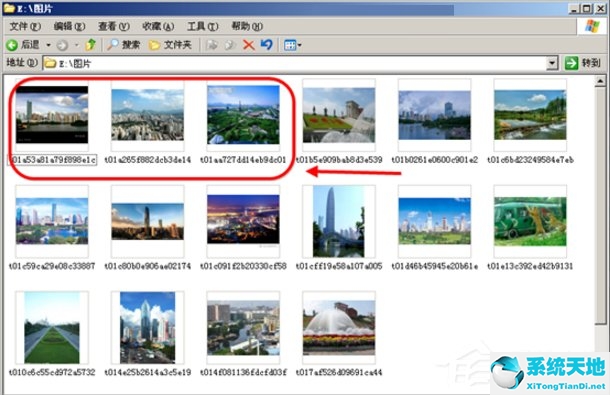Click the blue Undo arrow icon

tap(266, 45)
